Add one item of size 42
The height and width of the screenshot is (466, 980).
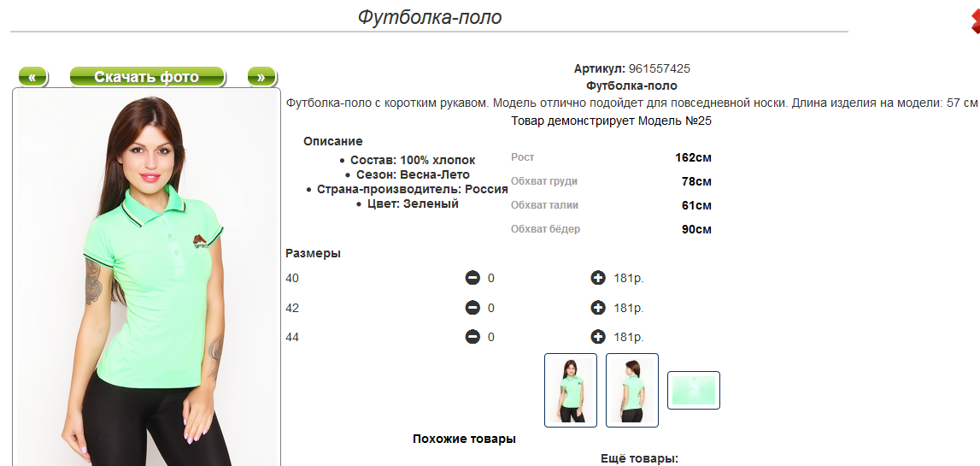[598, 308]
